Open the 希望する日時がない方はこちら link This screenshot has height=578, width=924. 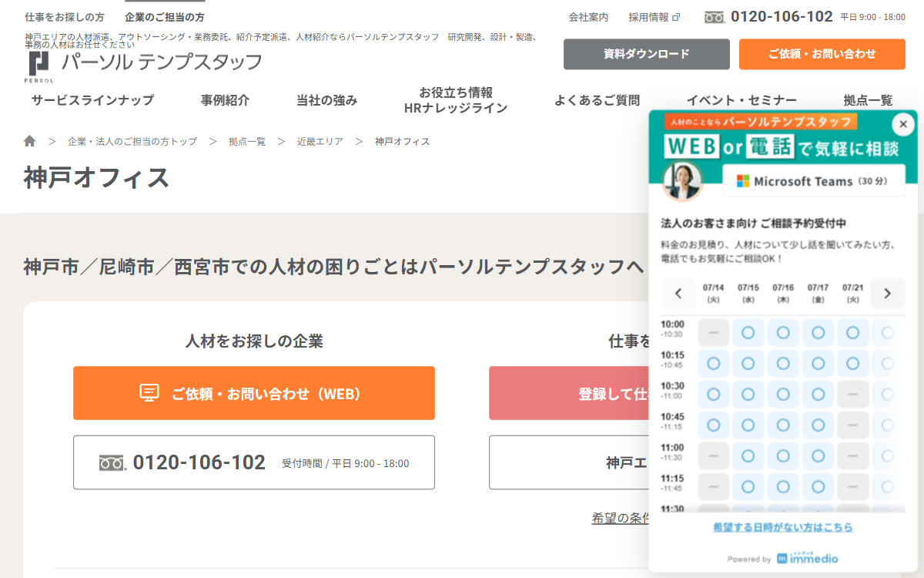[x=783, y=527]
